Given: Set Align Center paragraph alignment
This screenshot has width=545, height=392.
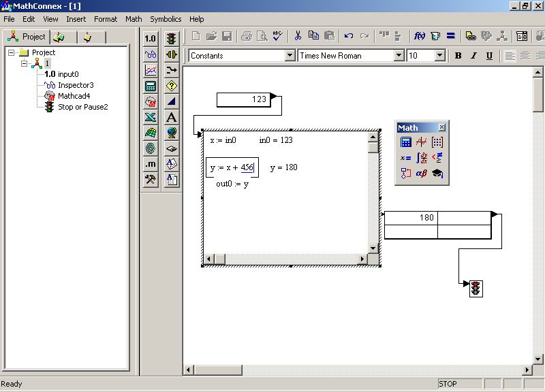Looking at the screenshot, I should click(525, 56).
